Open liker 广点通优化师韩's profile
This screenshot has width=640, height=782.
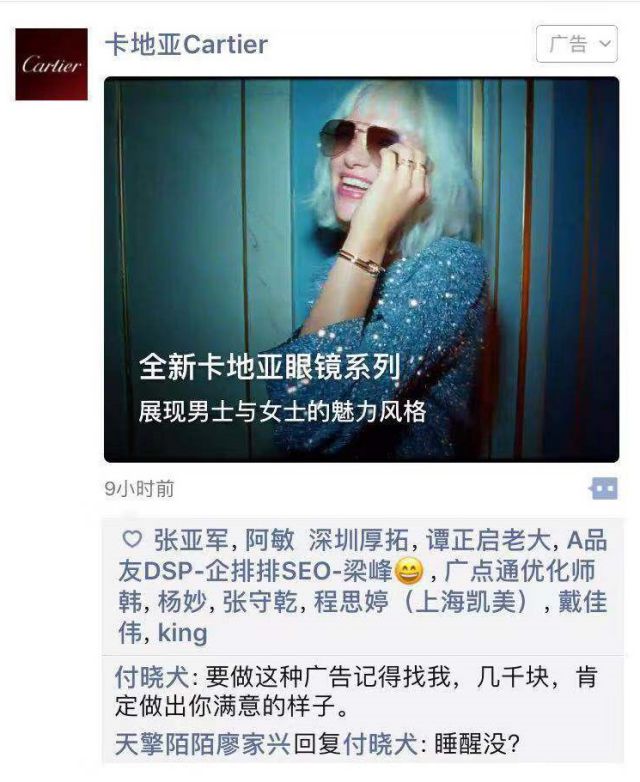(357, 586)
